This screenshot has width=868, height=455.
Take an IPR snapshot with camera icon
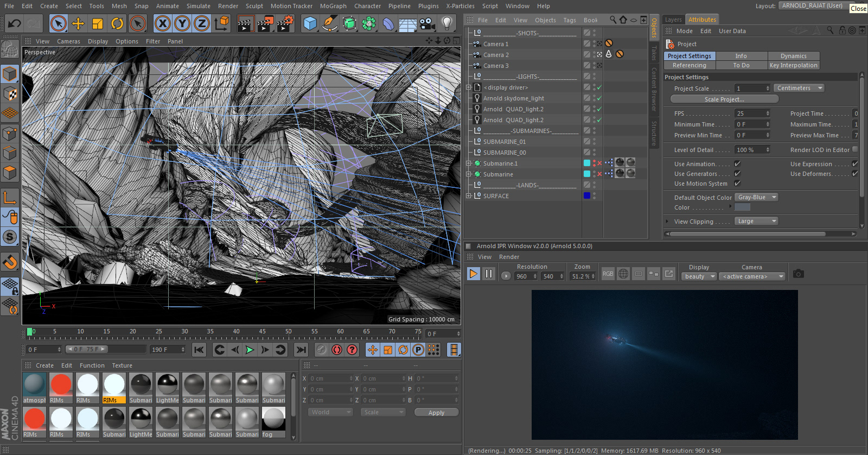(x=798, y=274)
